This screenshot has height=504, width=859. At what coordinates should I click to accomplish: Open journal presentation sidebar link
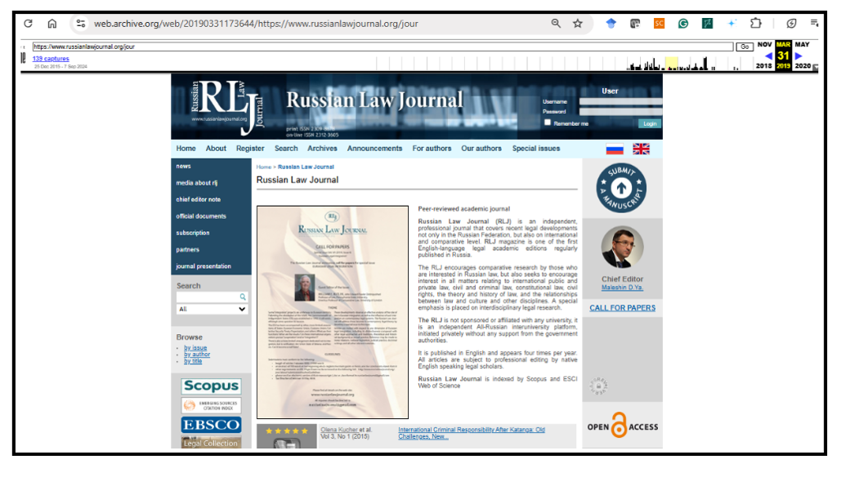click(204, 266)
